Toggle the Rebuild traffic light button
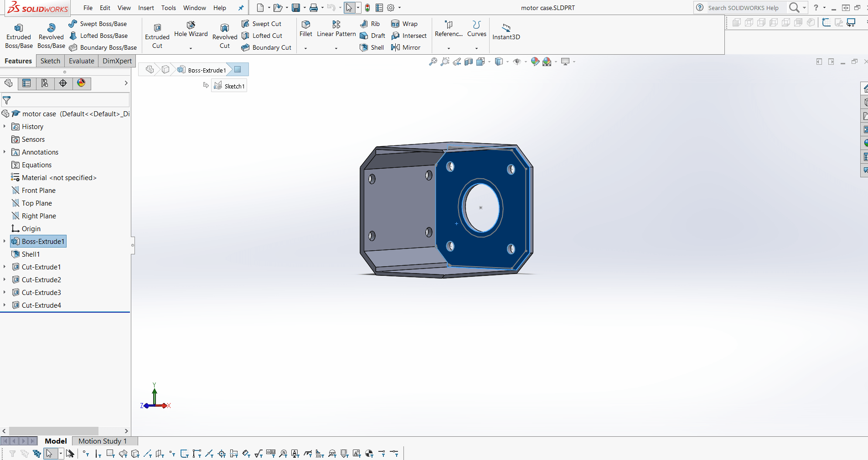This screenshot has height=460, width=868. click(x=367, y=8)
